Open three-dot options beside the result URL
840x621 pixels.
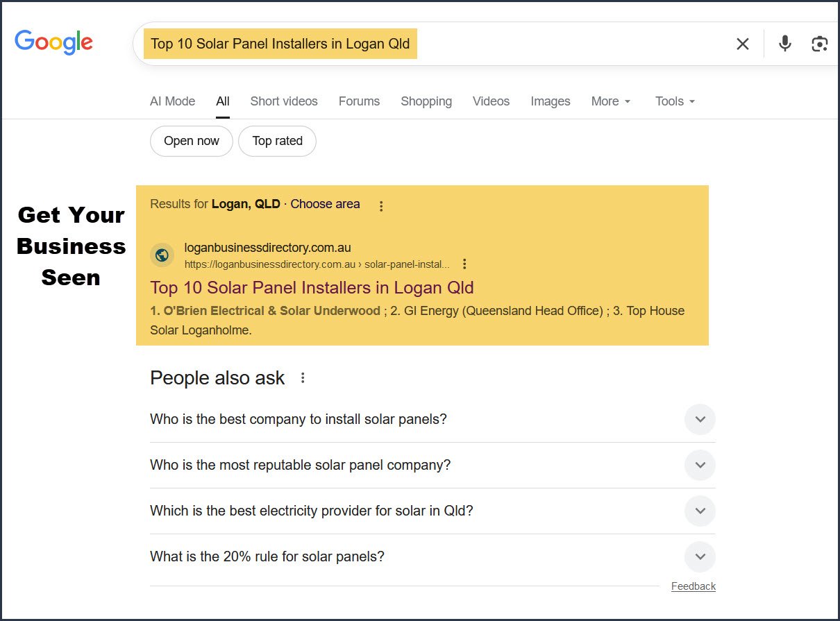click(x=465, y=264)
